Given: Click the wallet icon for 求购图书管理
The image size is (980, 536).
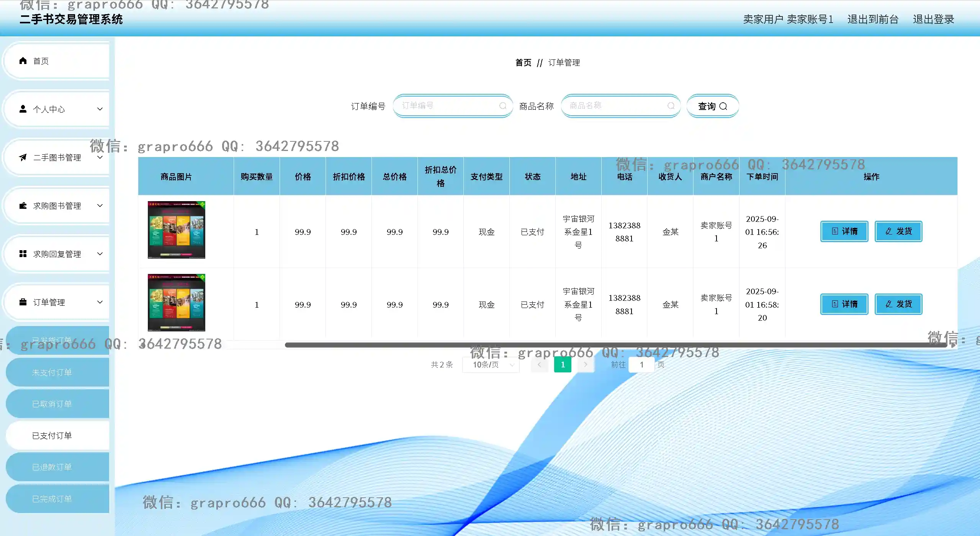Looking at the screenshot, I should tap(23, 206).
